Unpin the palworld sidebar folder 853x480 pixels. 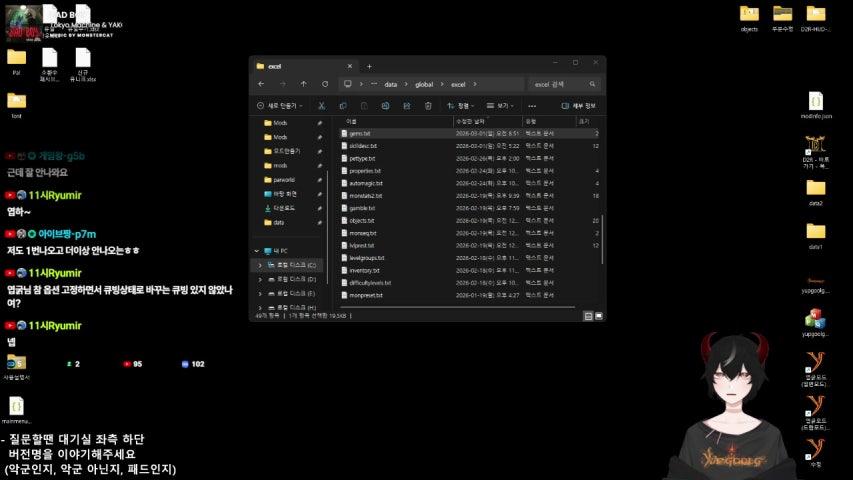coord(319,180)
